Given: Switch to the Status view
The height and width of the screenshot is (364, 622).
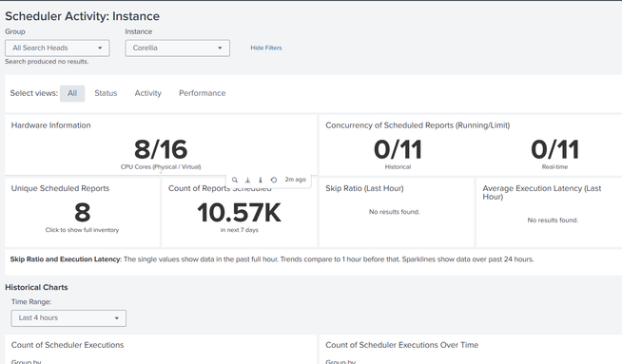Looking at the screenshot, I should click(x=106, y=93).
